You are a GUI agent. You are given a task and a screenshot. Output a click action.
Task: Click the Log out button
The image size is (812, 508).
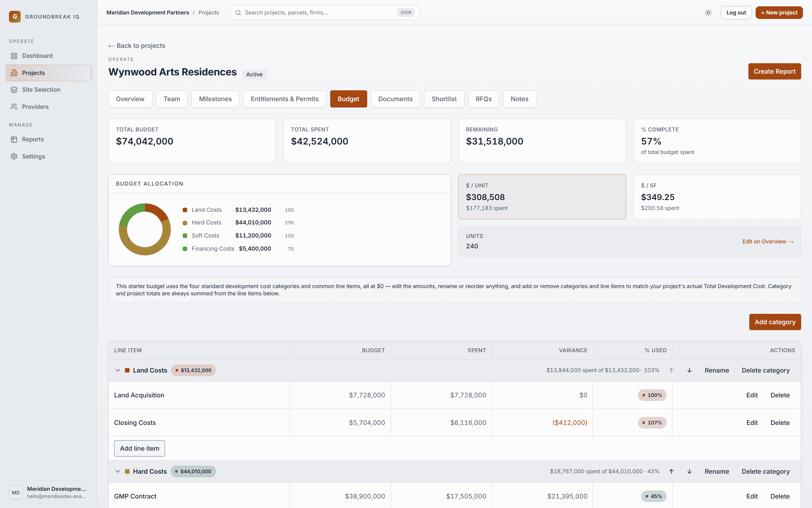click(x=736, y=13)
